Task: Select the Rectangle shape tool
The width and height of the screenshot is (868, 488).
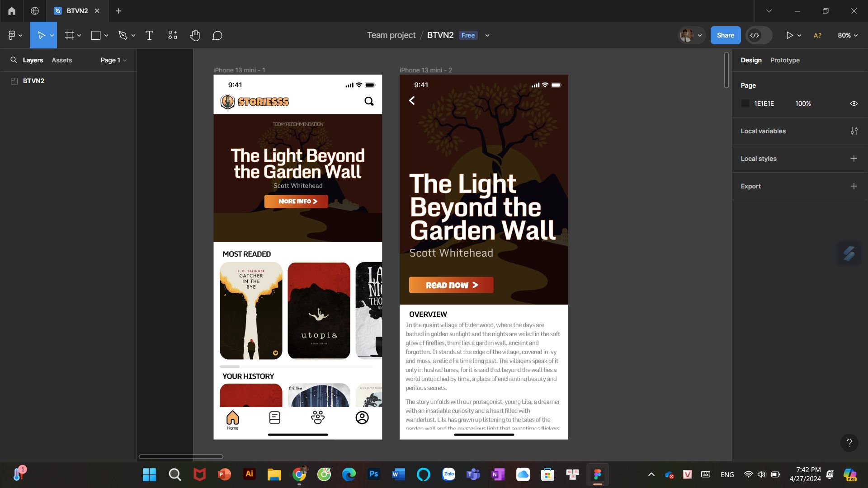Action: click(x=96, y=35)
